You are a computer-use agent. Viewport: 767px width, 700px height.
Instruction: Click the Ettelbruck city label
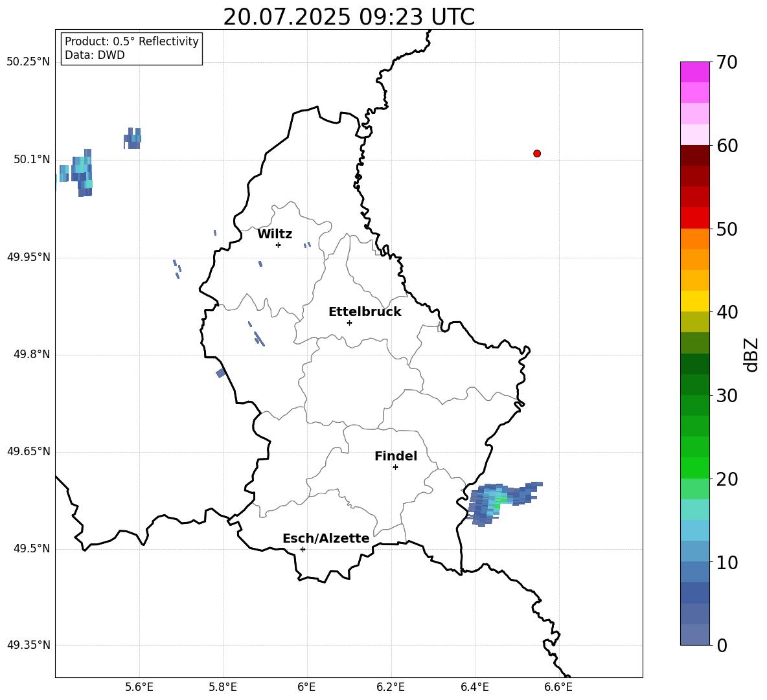click(x=365, y=312)
